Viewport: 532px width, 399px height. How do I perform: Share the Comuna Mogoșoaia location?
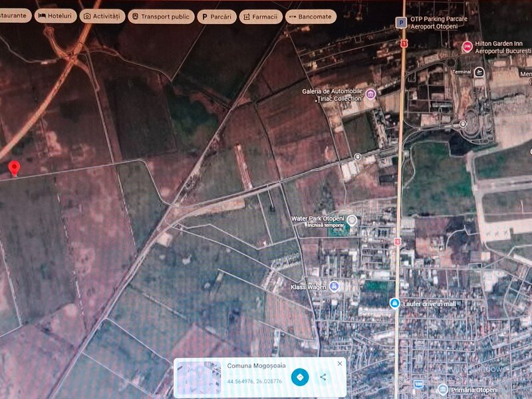(323, 377)
